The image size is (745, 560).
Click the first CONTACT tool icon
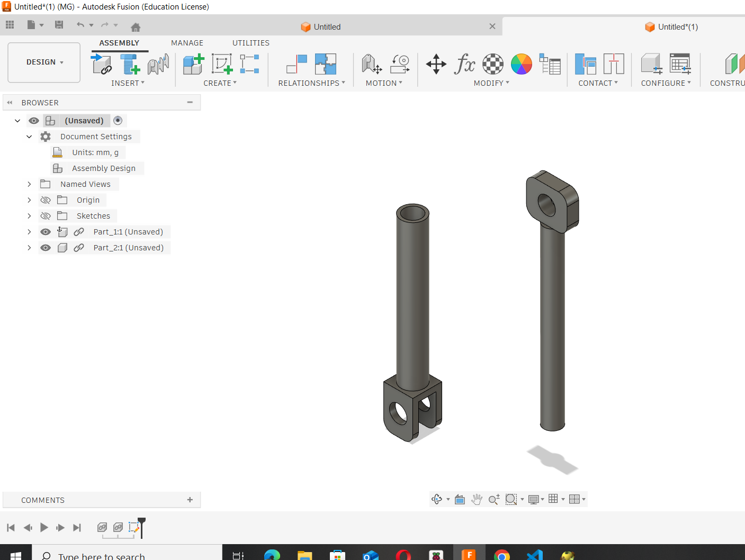(x=586, y=64)
